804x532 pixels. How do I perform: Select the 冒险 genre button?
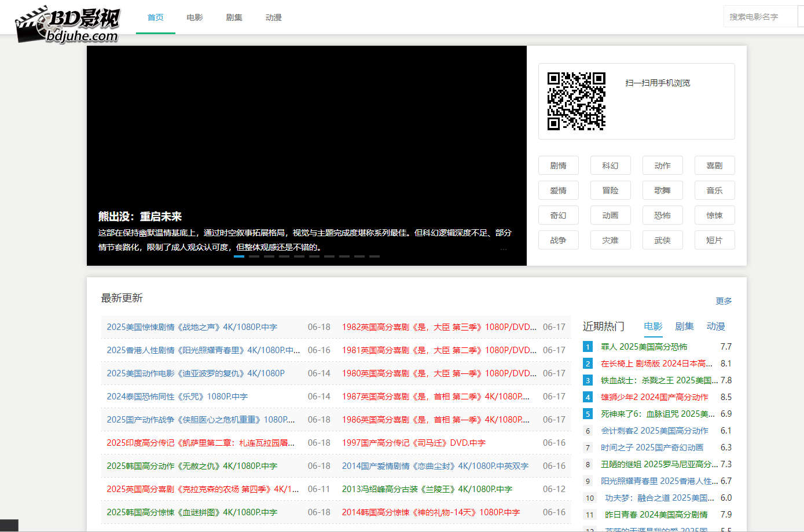(611, 190)
